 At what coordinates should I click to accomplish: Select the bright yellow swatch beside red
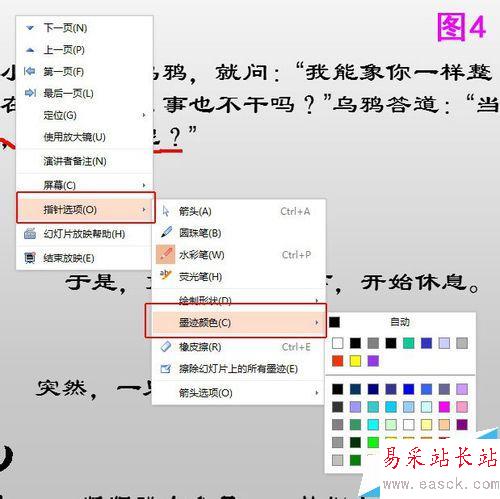pos(355,361)
